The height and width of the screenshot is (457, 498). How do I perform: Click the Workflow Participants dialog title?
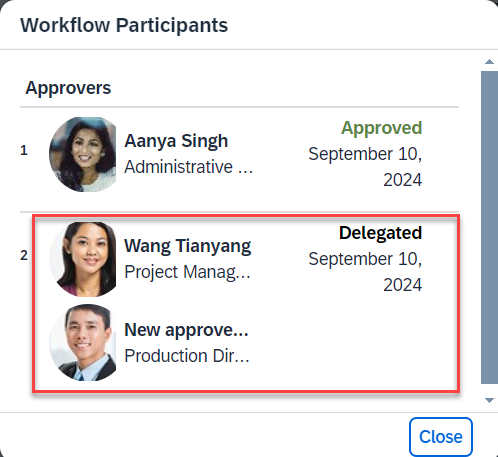point(124,25)
